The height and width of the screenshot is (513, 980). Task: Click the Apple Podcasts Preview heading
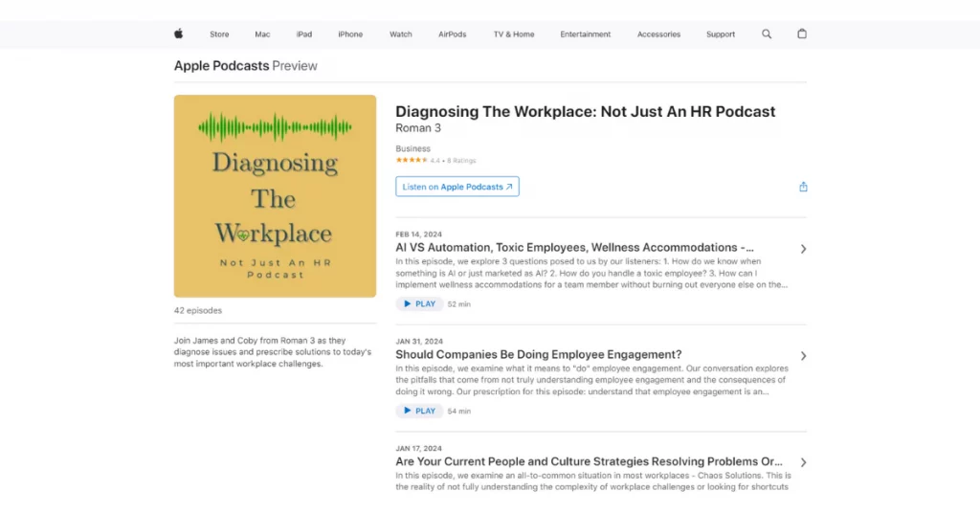click(246, 66)
